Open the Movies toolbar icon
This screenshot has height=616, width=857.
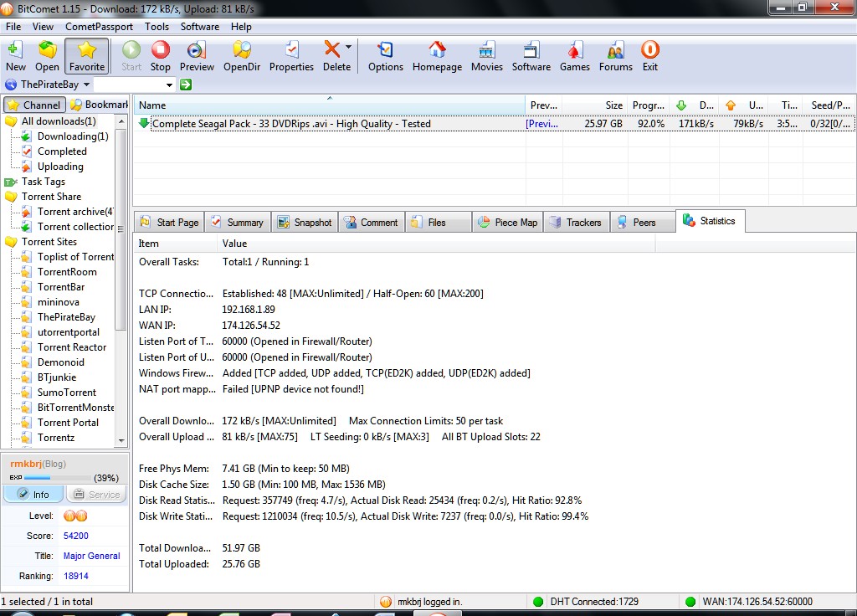[486, 56]
